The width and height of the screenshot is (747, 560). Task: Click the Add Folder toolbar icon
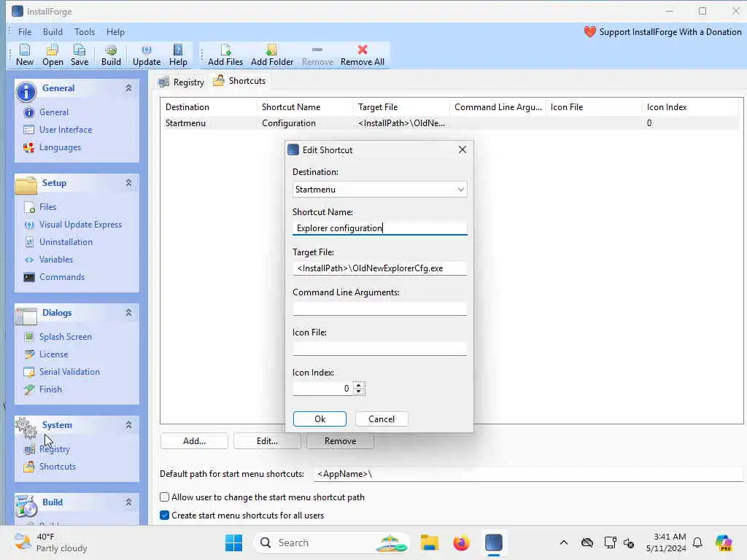coord(272,55)
